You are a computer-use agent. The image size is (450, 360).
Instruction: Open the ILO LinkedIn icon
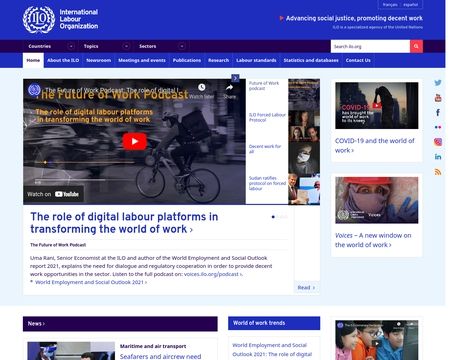click(x=438, y=157)
